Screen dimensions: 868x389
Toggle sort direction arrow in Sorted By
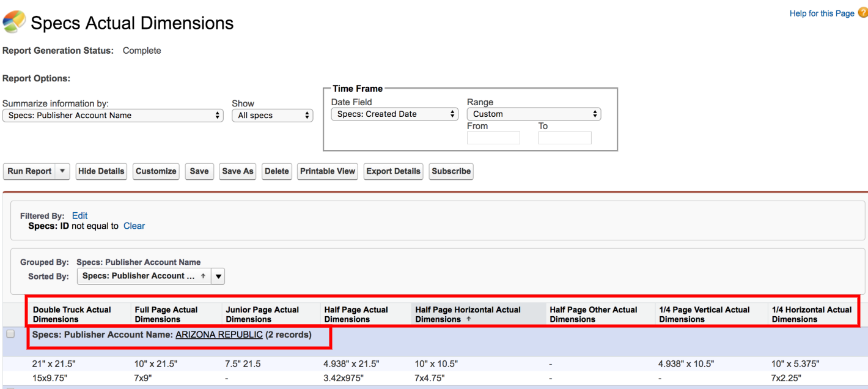[x=203, y=276]
